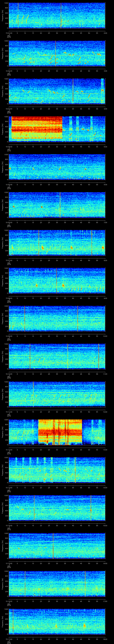The height and width of the screenshot is (644, 114).
Task: Click the spectrogram panel starting at 15:01:00
Action: (57, 16)
